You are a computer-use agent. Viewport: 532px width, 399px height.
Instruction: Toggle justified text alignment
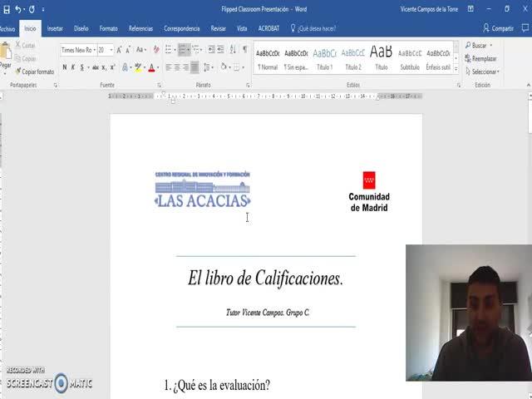195,67
